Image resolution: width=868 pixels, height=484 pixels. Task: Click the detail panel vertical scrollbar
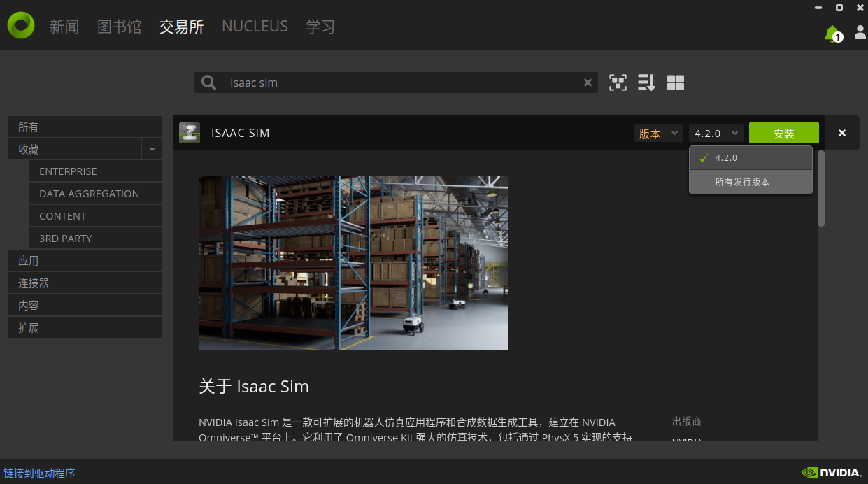(x=821, y=189)
